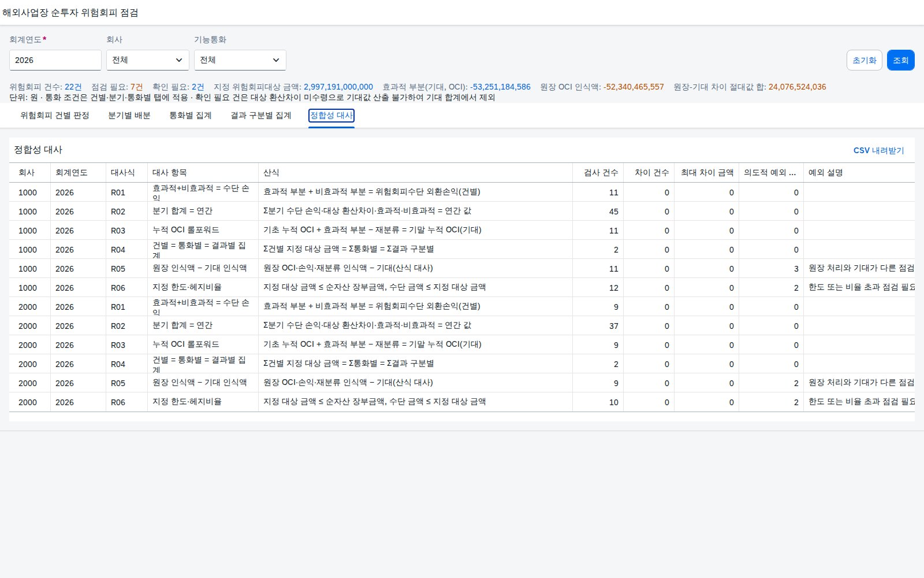This screenshot has height=578, width=924.
Task: Click 한도 또는 비율 초과 note in 2000 row
Action: tap(861, 402)
